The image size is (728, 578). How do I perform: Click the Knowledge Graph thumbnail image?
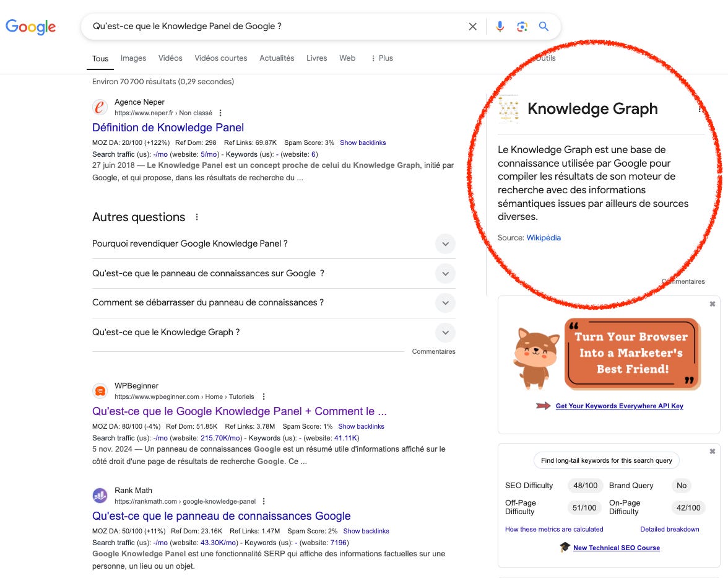click(508, 109)
